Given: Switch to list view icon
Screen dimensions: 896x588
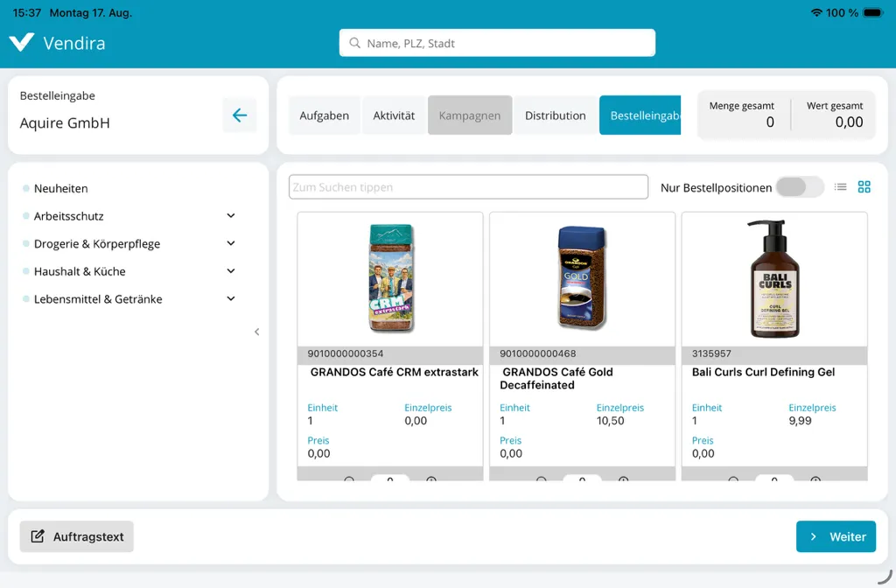Looking at the screenshot, I should 840,187.
